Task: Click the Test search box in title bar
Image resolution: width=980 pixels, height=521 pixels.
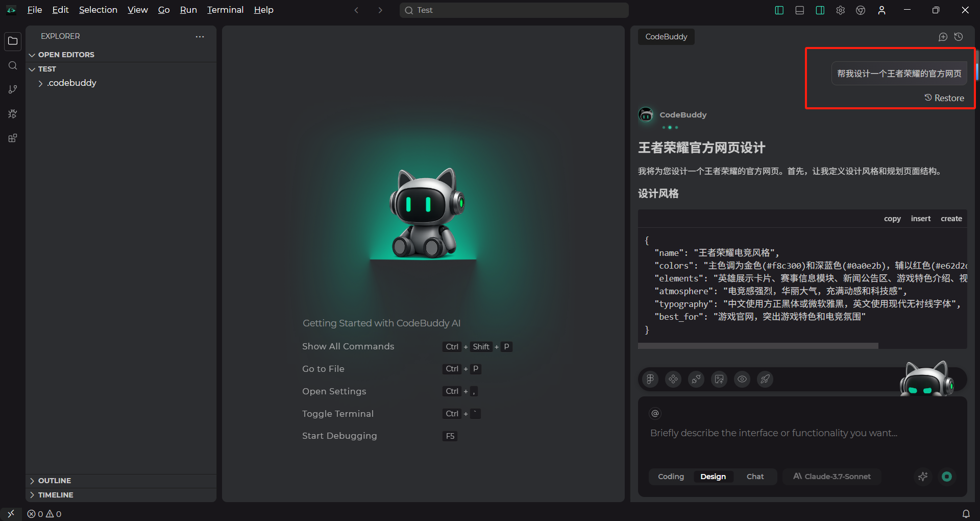Action: [x=514, y=10]
